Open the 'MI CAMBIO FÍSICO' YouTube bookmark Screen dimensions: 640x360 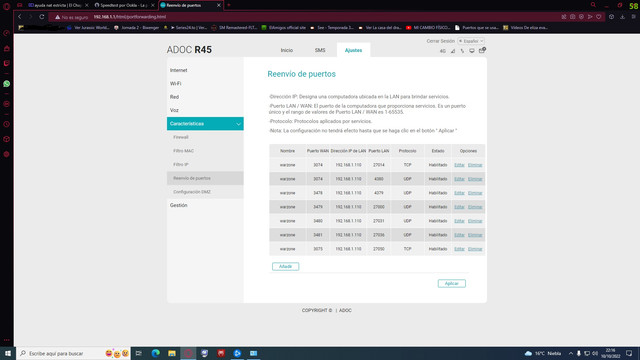click(428, 28)
